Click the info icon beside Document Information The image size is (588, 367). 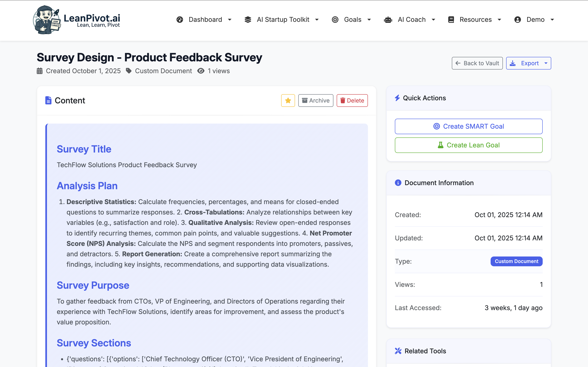tap(398, 183)
